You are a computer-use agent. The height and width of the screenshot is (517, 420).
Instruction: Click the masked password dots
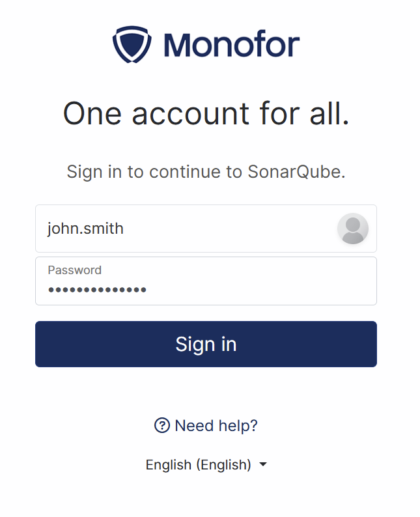pos(97,290)
